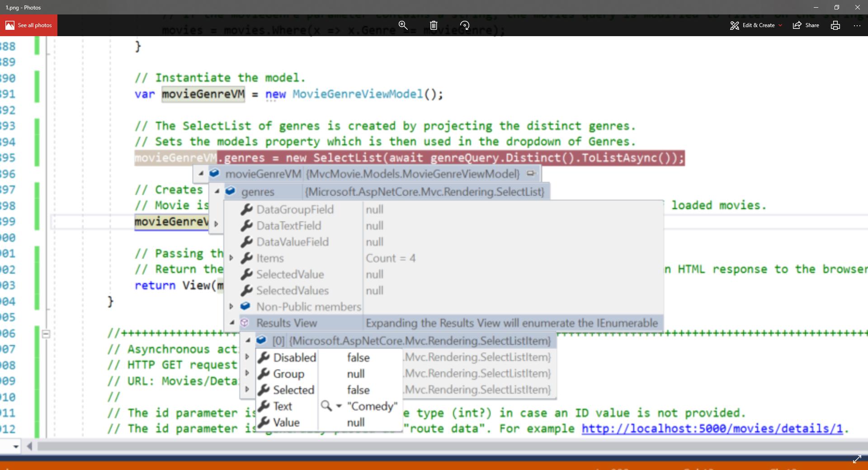Click the Share button
This screenshot has height=470, width=868.
806,25
